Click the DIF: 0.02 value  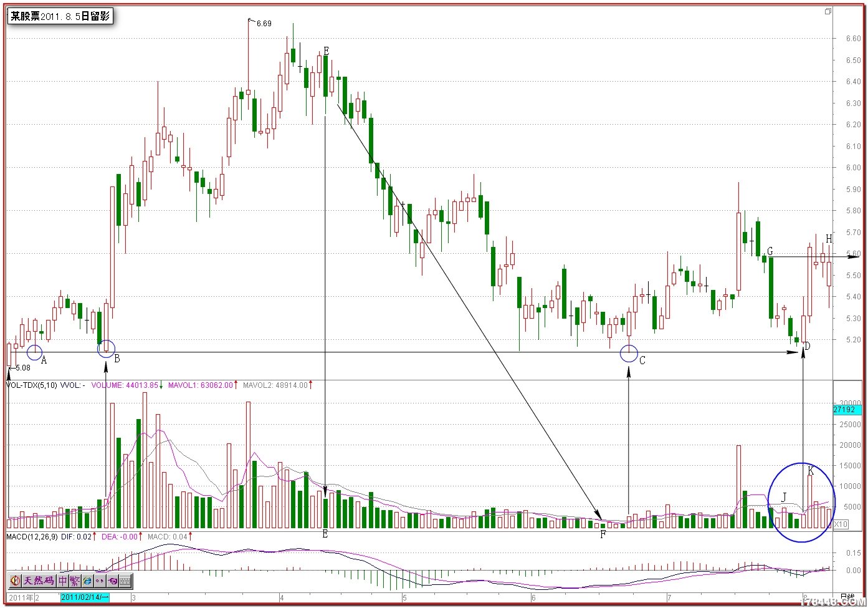(x=76, y=536)
